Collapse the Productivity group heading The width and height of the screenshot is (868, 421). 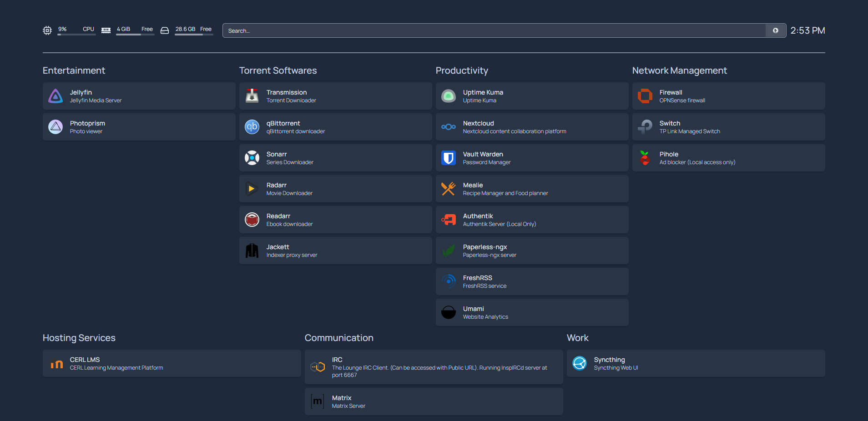[462, 70]
